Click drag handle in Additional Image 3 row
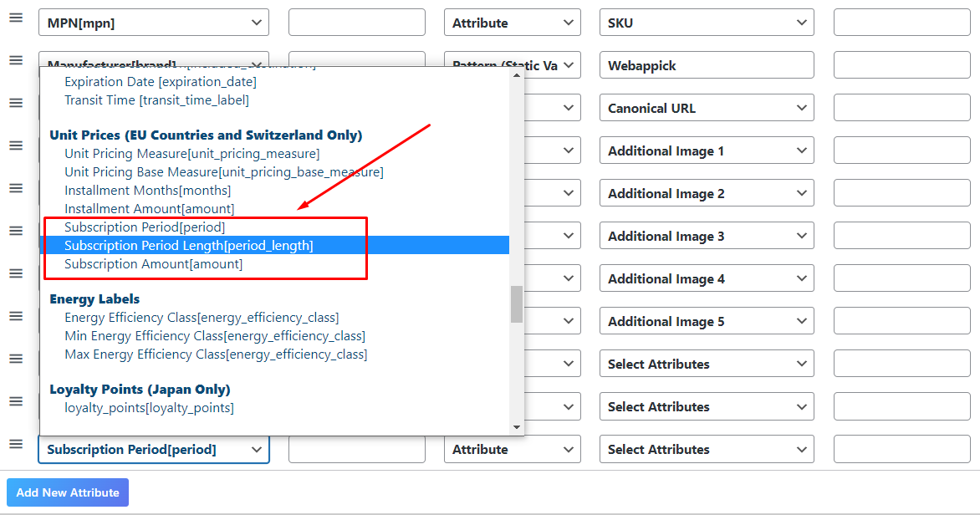The height and width of the screenshot is (515, 980). (16, 231)
